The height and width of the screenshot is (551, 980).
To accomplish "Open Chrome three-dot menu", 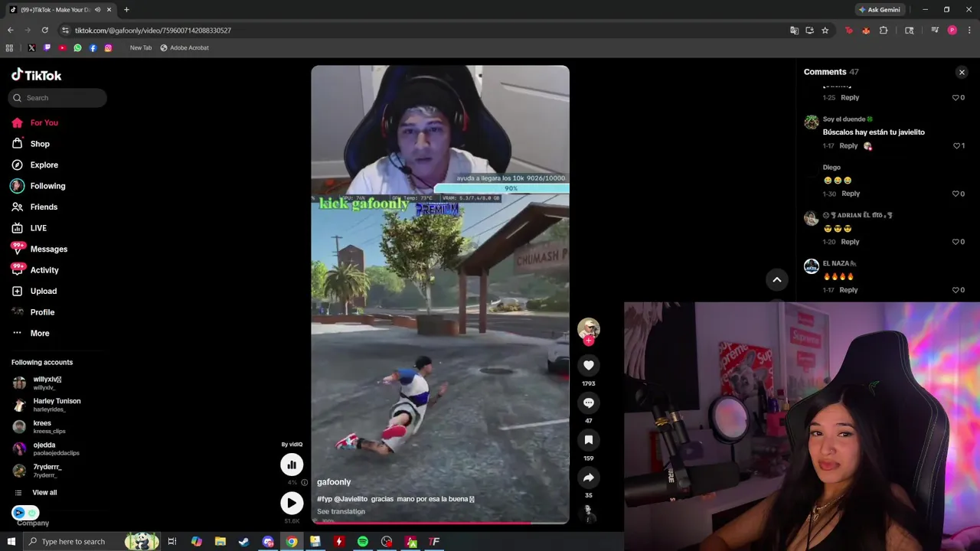I will [x=968, y=31].
